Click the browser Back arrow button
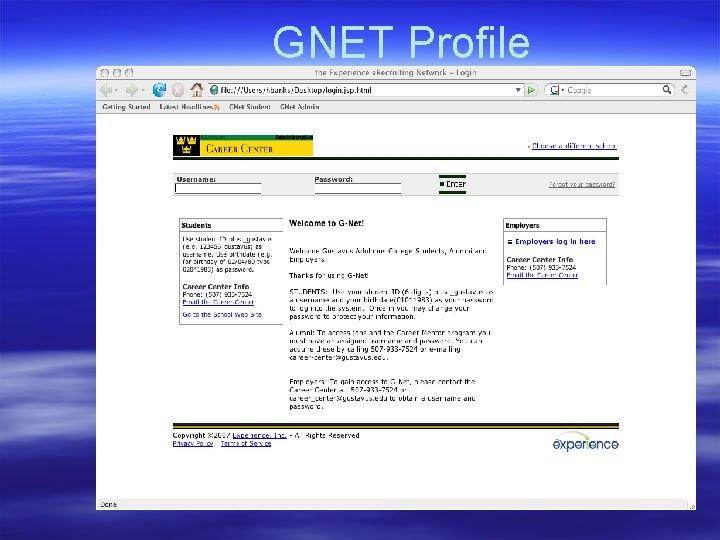Screen dimensions: 720x540 point(106,90)
